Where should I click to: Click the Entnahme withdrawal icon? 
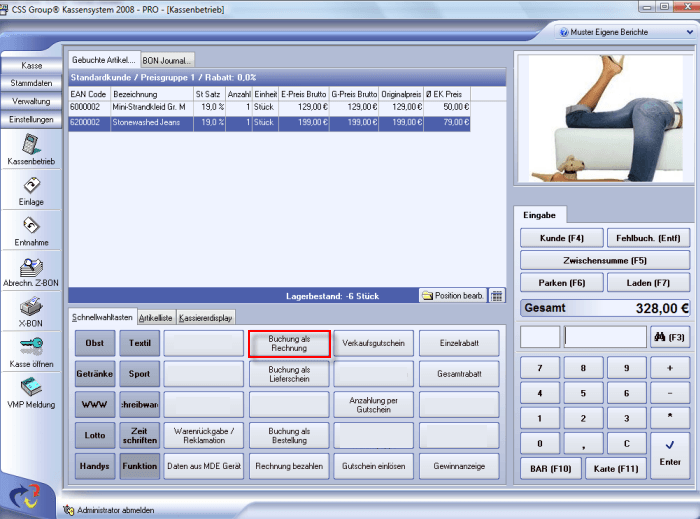[x=31, y=226]
